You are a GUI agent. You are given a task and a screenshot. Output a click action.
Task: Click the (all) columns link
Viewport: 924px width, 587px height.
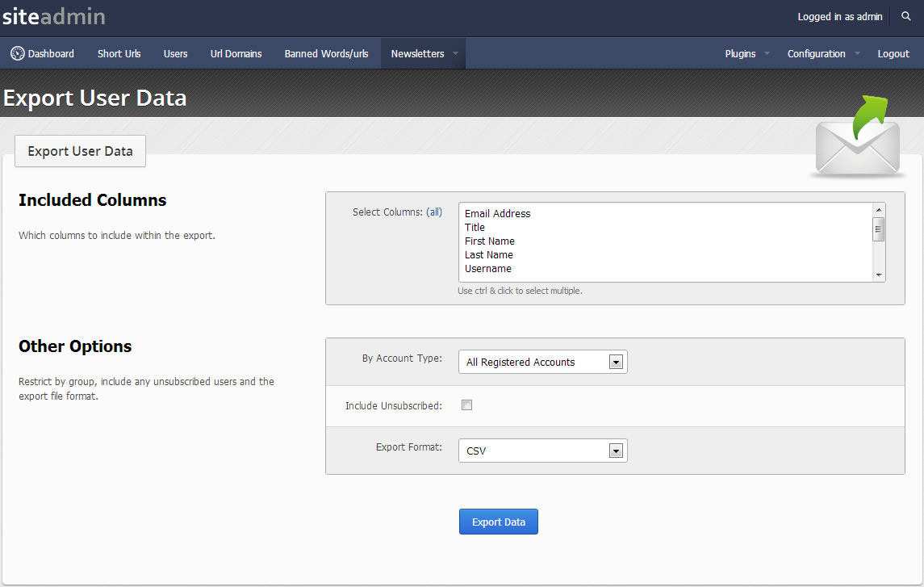pos(434,212)
